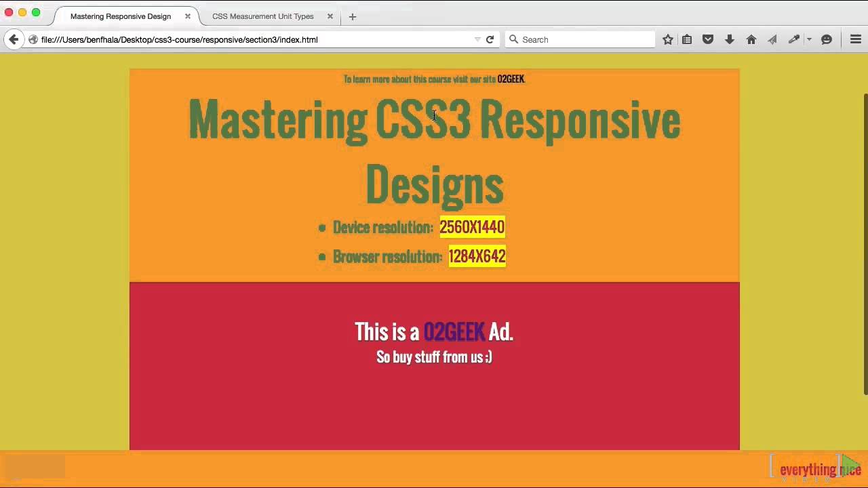This screenshot has width=868, height=488.
Task: Click the magnifier in the search box
Action: [x=513, y=39]
